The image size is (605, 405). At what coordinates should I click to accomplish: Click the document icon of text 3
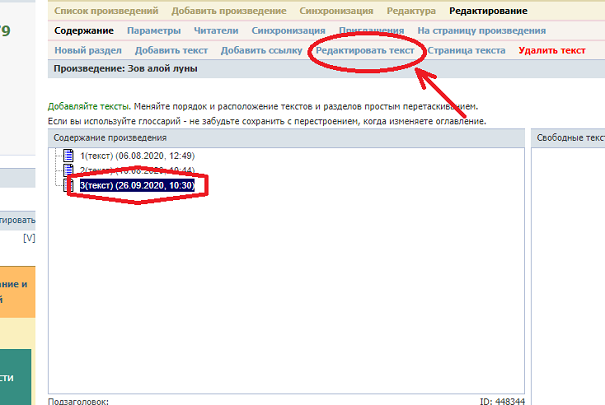tap(69, 185)
